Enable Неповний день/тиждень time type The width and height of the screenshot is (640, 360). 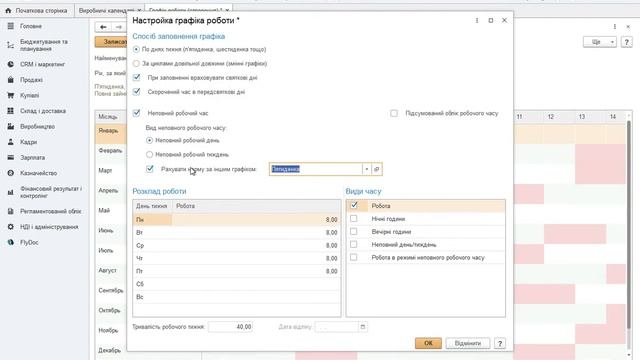click(354, 244)
